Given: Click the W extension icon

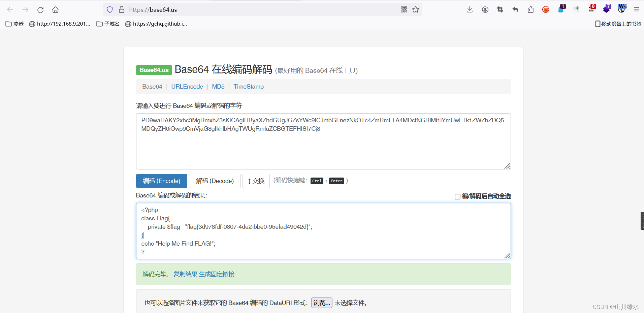Looking at the screenshot, I should [622, 9].
